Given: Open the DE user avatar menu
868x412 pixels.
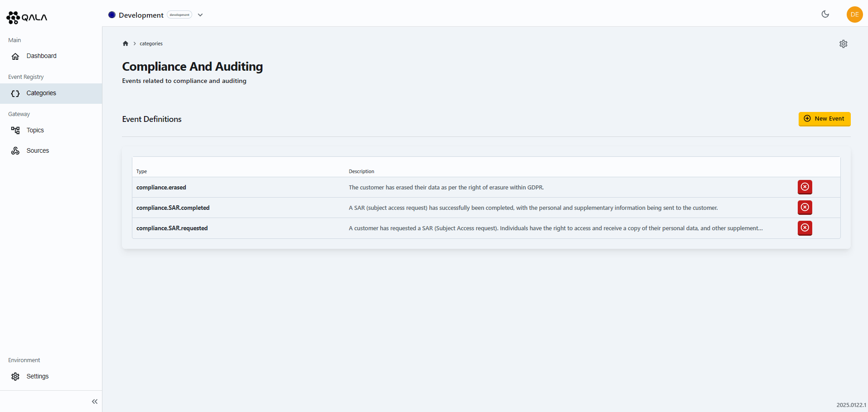Looking at the screenshot, I should click(854, 15).
